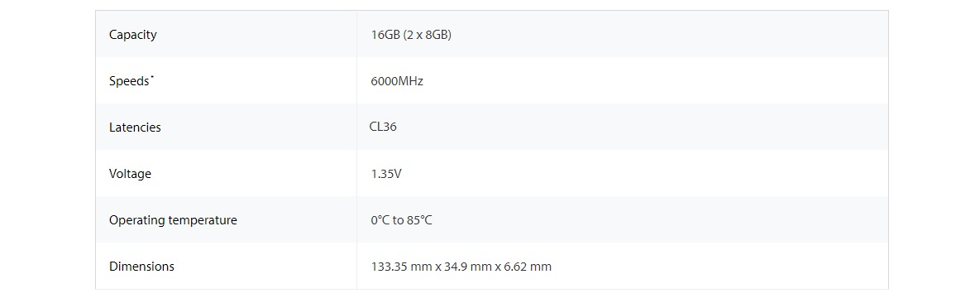Select the 0°C to 85°C value
This screenshot has width=980, height=303.
pos(401,220)
